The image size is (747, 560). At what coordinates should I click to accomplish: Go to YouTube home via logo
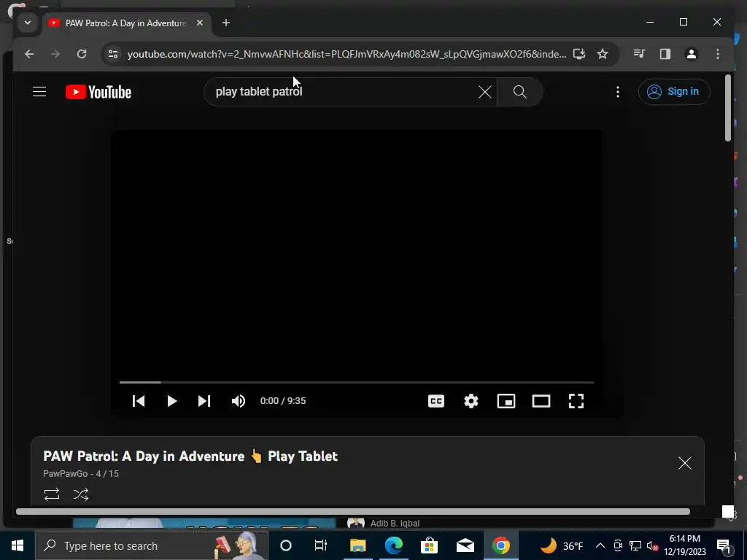(x=98, y=92)
